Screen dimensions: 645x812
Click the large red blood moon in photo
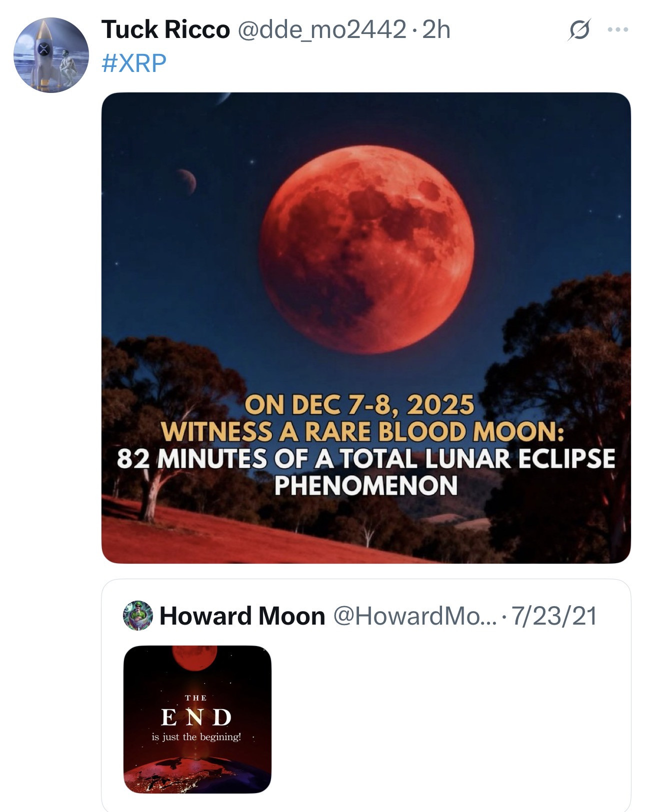click(x=366, y=249)
